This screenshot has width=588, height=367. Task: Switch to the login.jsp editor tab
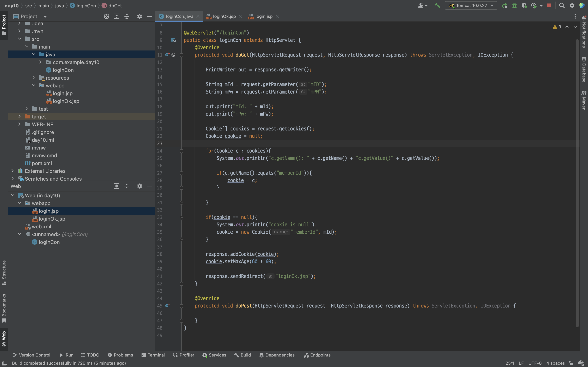[x=264, y=16]
